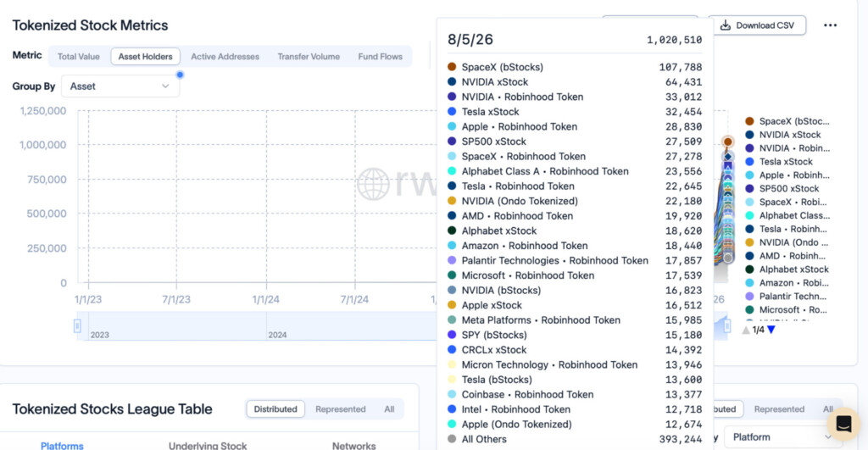Click the blue indicator dot near Asset Holders
Viewport: 868px width, 450px height.
pyautogui.click(x=180, y=75)
